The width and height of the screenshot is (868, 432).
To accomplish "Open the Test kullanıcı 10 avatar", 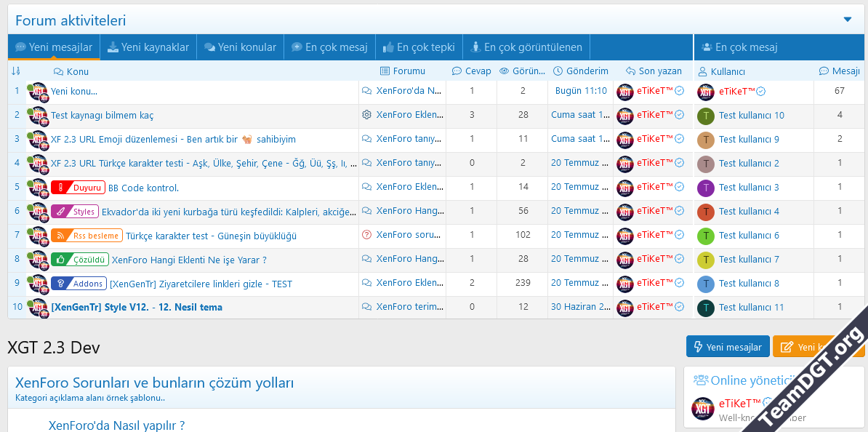I will [x=706, y=115].
